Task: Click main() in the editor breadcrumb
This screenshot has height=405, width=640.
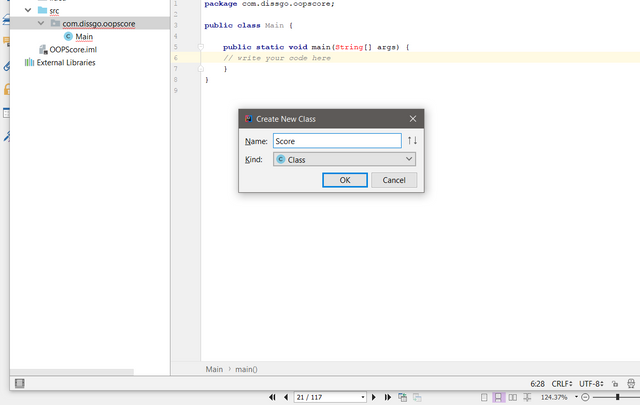Action: point(246,369)
